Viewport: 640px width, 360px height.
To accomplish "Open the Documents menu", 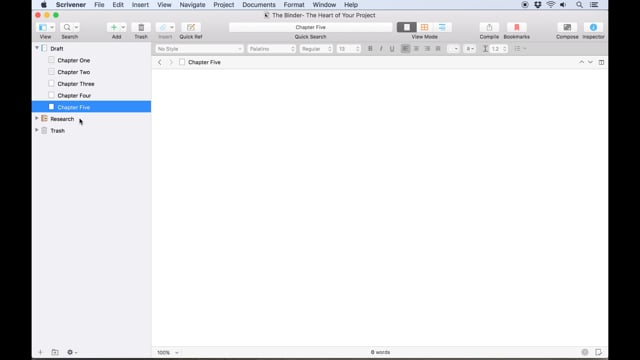I will [259, 5].
